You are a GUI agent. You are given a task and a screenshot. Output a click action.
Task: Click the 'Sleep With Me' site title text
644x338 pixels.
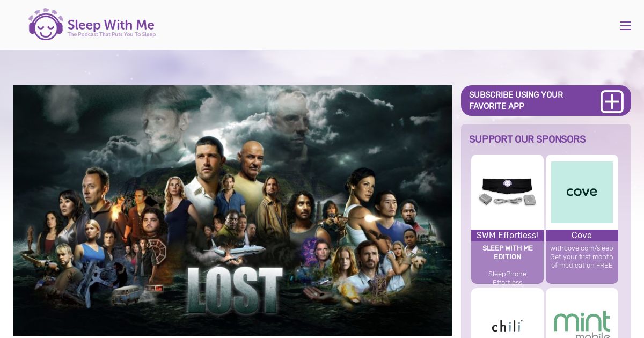point(111,25)
